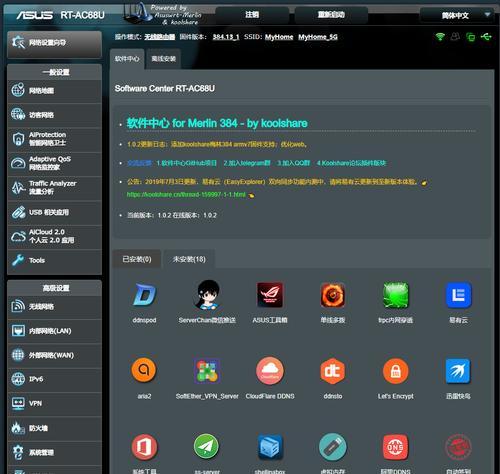Open USB 相关应用

pyautogui.click(x=54, y=212)
